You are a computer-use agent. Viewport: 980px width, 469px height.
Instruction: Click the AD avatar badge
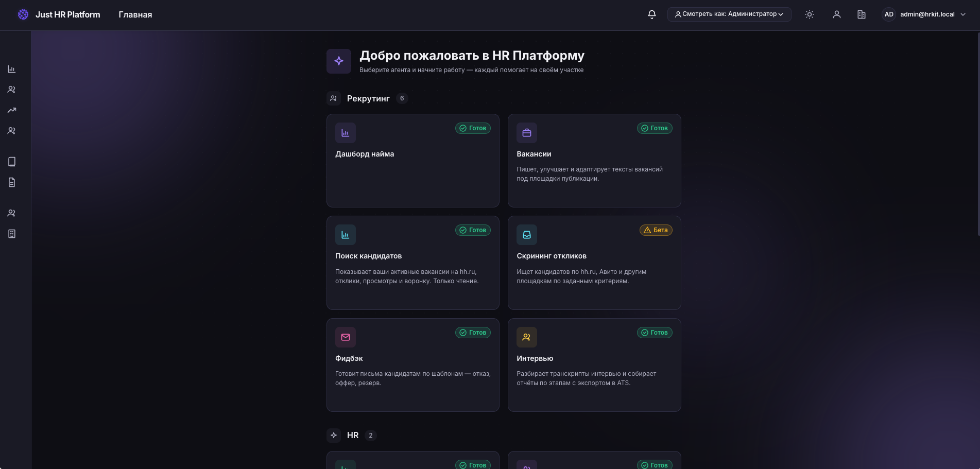[x=889, y=14]
